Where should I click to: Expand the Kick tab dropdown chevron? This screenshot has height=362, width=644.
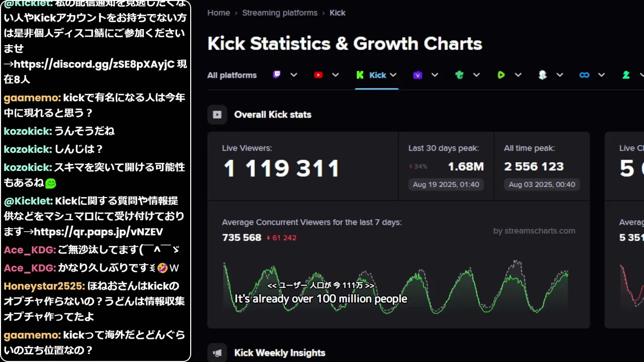click(x=393, y=75)
